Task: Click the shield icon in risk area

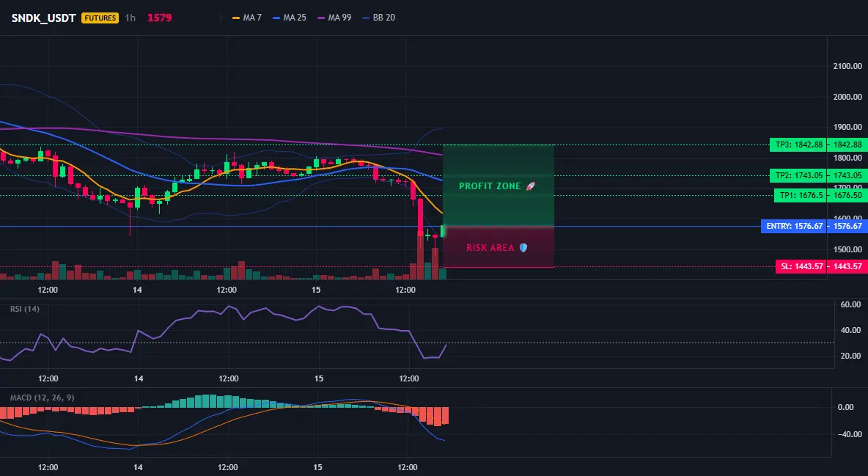Action: point(523,248)
